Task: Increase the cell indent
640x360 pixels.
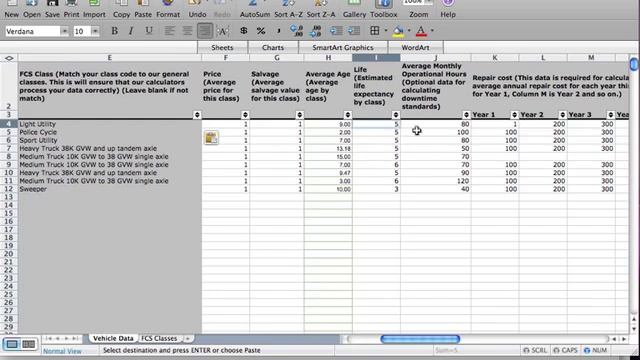Action: coord(353,31)
